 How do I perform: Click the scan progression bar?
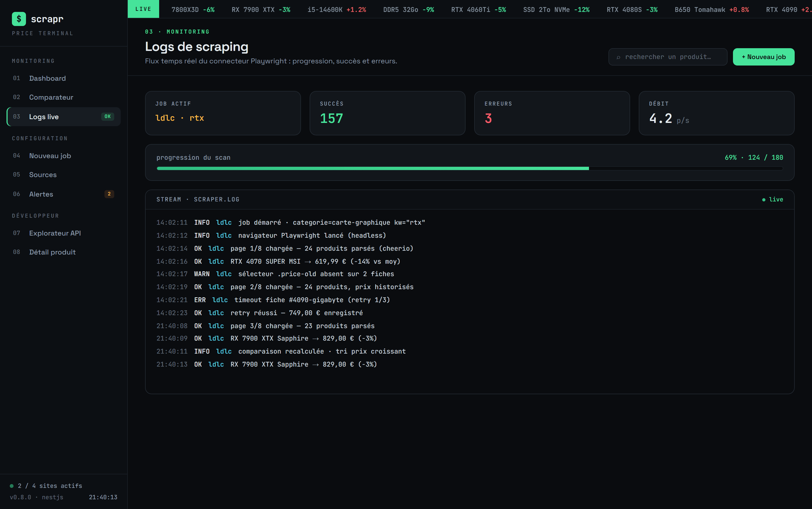(470, 168)
